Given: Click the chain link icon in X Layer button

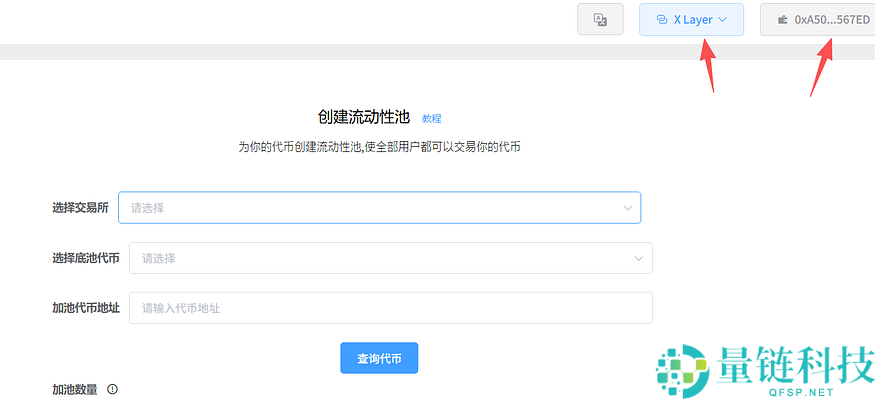Looking at the screenshot, I should pos(662,20).
